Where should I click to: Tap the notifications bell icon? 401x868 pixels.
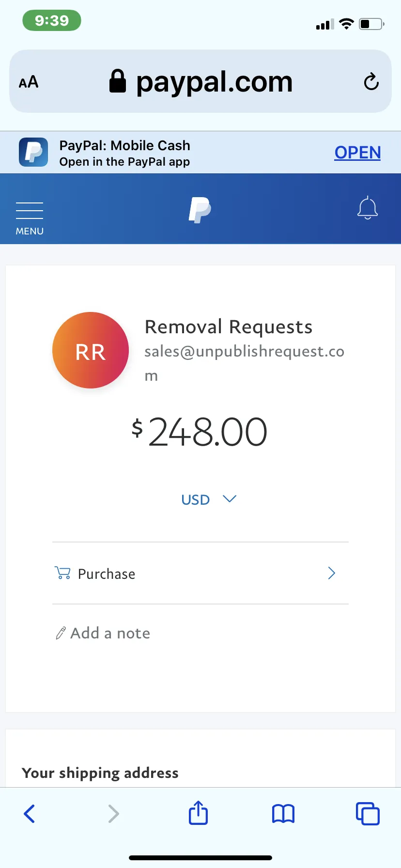tap(368, 208)
